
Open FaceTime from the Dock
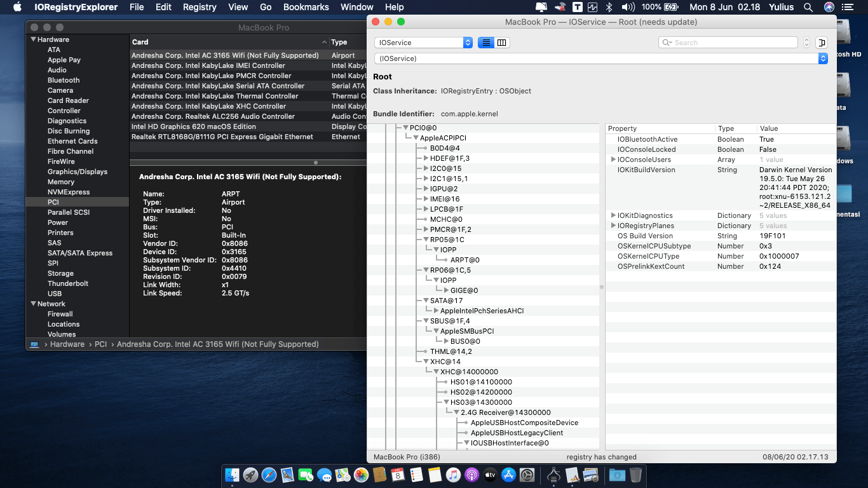click(306, 475)
